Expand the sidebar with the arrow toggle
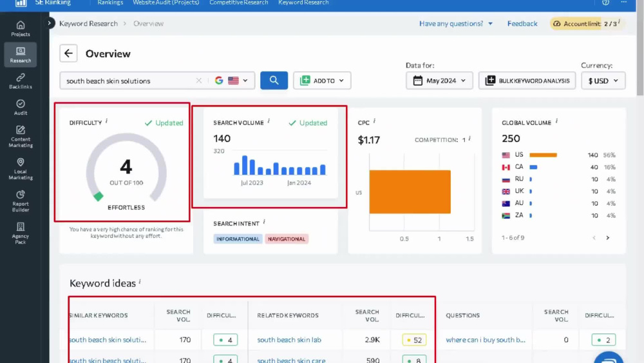 (x=50, y=23)
